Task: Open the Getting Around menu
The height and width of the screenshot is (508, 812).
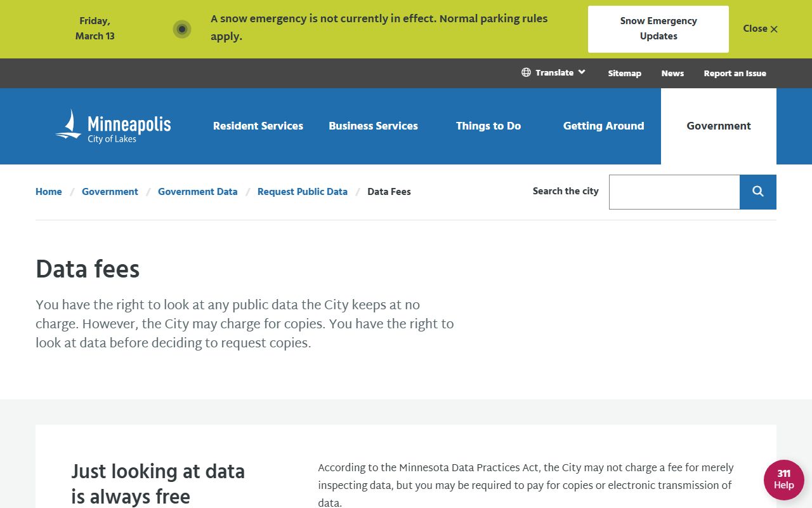Action: [x=603, y=126]
